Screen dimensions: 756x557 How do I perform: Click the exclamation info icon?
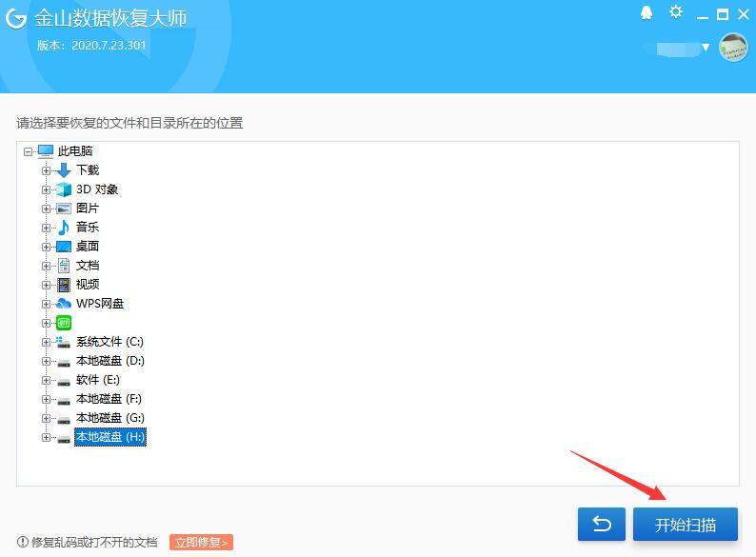point(23,542)
